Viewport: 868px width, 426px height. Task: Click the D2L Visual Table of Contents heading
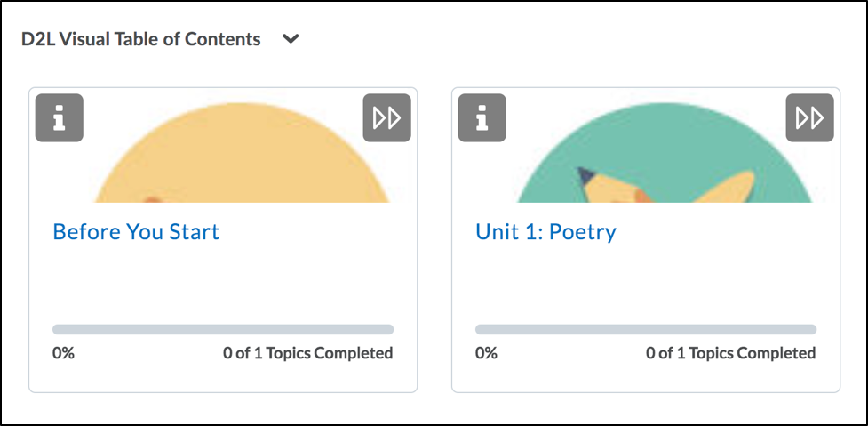point(141,39)
